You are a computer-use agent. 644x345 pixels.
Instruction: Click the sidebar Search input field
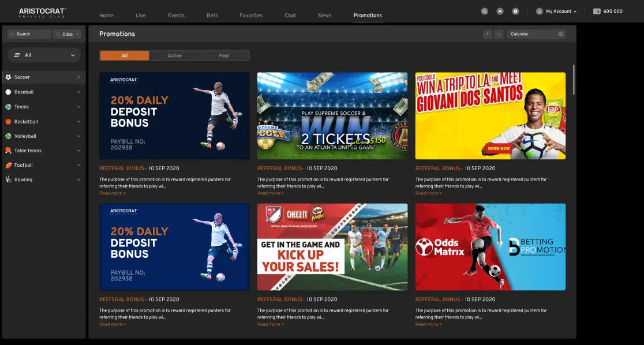29,34
